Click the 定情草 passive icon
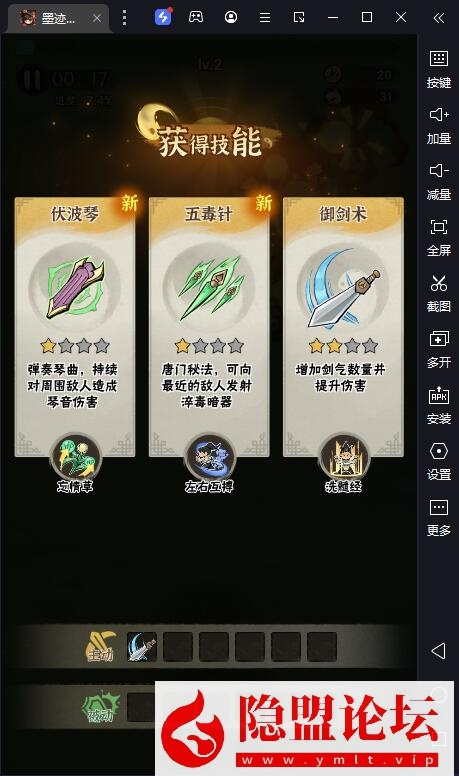This screenshot has height=776, width=459. point(75,458)
